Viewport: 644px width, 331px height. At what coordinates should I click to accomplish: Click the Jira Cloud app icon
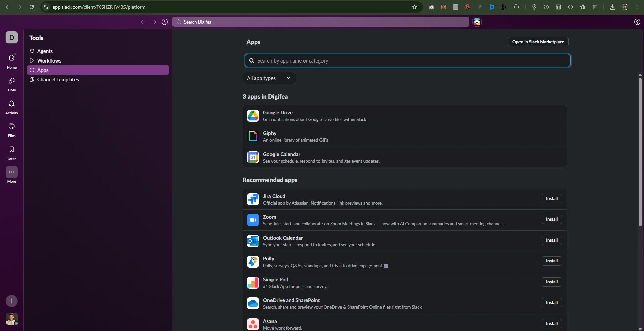pos(253,199)
